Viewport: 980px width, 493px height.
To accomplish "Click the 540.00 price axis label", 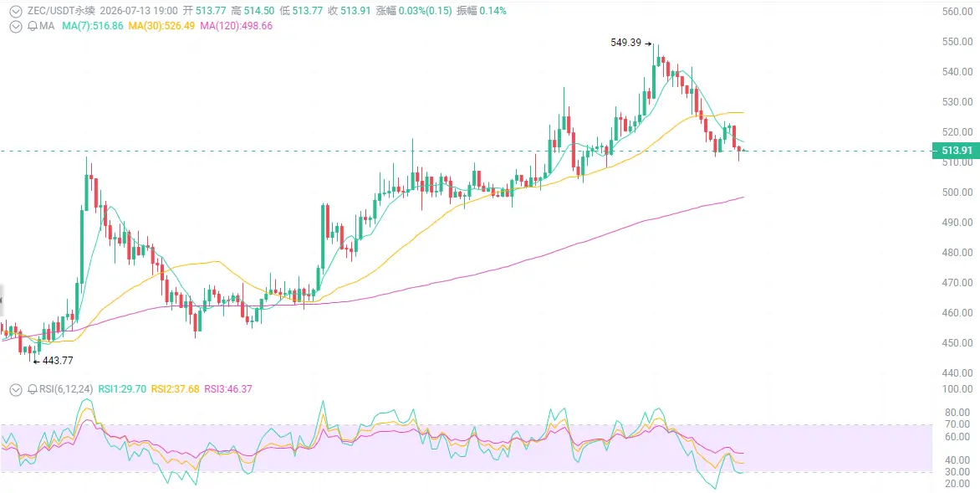I will 957,71.
